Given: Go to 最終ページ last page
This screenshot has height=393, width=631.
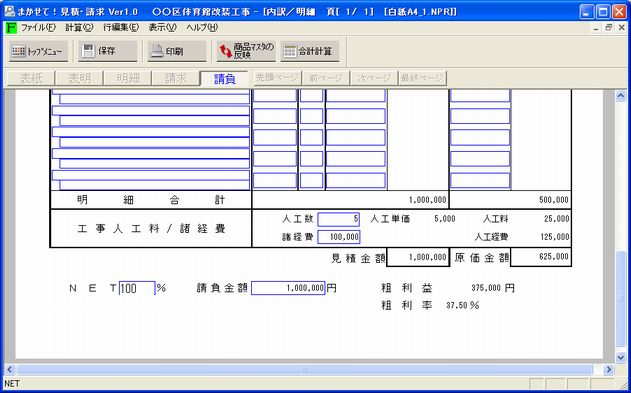Looking at the screenshot, I should point(422,78).
